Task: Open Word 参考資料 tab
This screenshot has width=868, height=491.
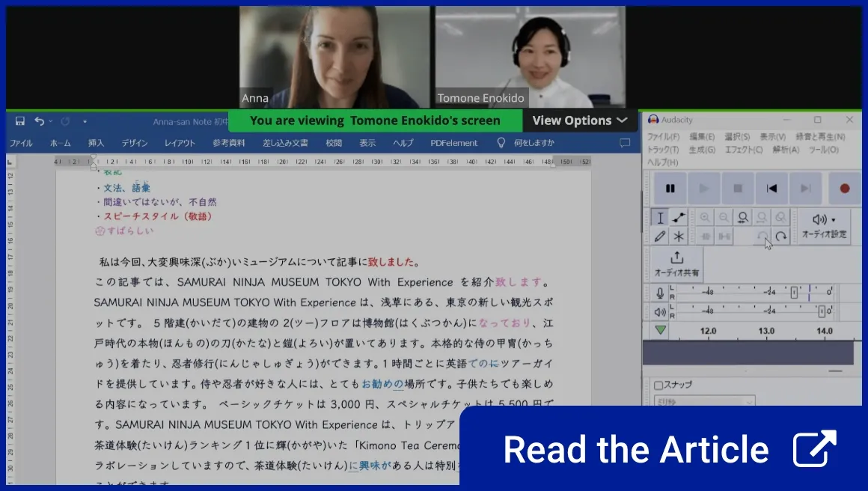Action: pyautogui.click(x=229, y=143)
